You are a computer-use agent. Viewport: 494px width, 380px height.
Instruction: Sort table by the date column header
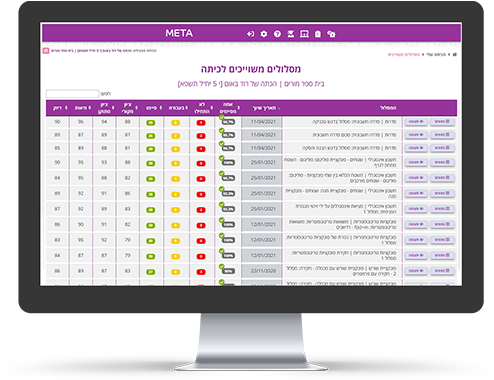pyautogui.click(x=265, y=108)
